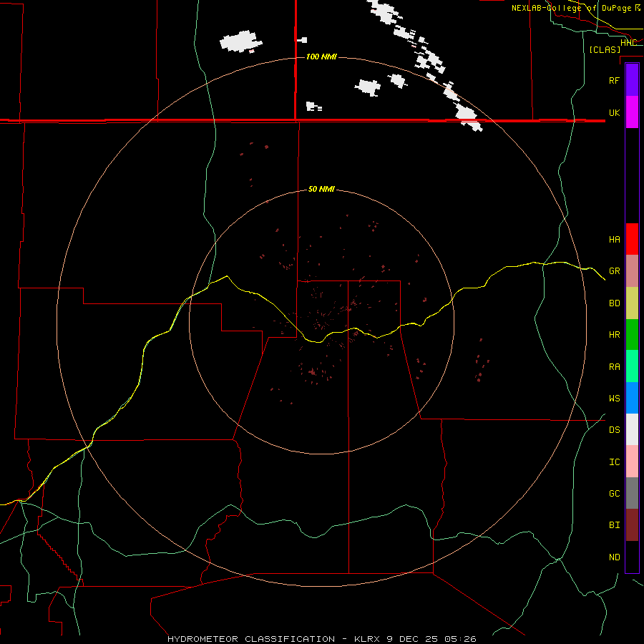Click the RF legend label
The height and width of the screenshot is (644, 644).
pyautogui.click(x=614, y=80)
